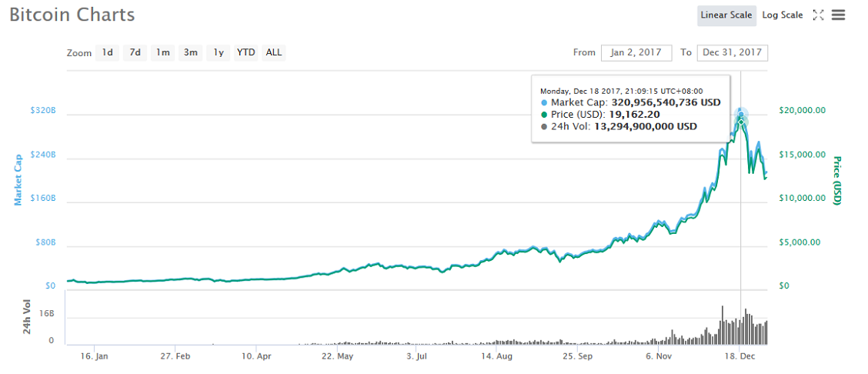This screenshot has width=868, height=374.
Task: Click tooltip timestamp Monday, Dec 18 2017
Action: coord(622,91)
